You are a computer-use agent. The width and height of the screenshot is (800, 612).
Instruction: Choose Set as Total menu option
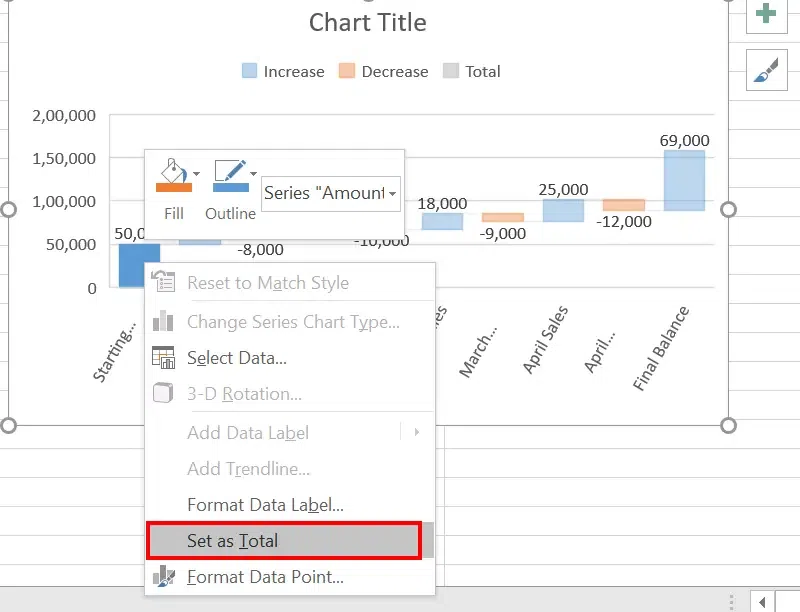(283, 541)
